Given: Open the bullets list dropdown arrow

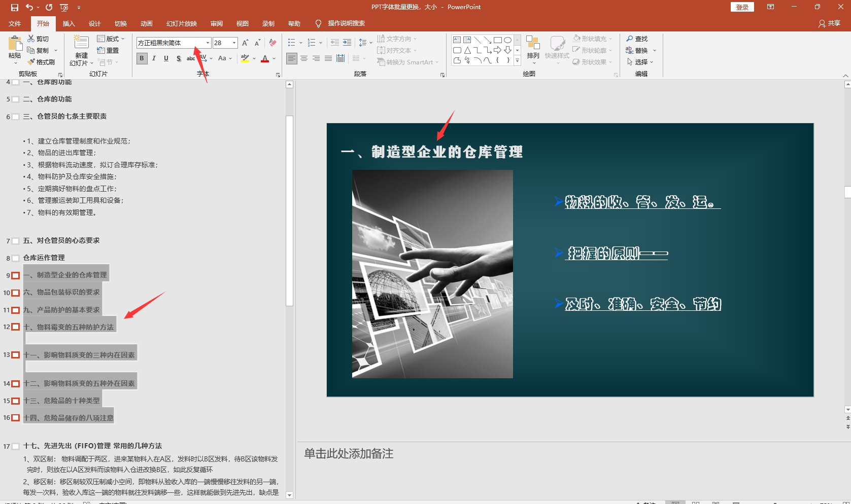Looking at the screenshot, I should point(301,43).
